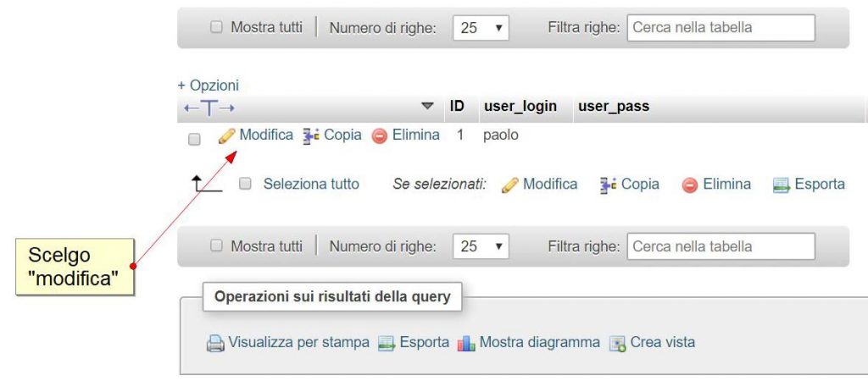
Task: Sort by the user_login column header
Action: (520, 107)
